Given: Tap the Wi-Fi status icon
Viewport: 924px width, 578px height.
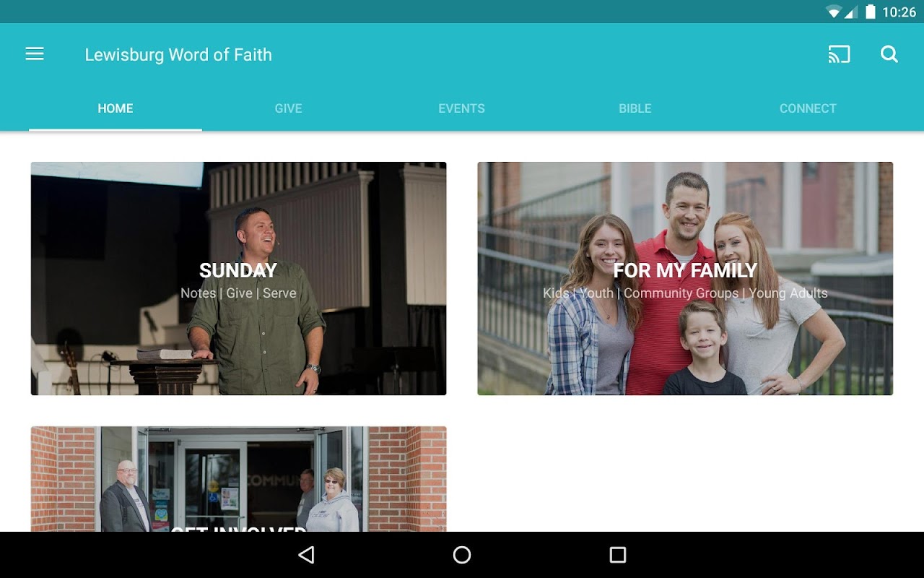Looking at the screenshot, I should pyautogui.click(x=834, y=12).
